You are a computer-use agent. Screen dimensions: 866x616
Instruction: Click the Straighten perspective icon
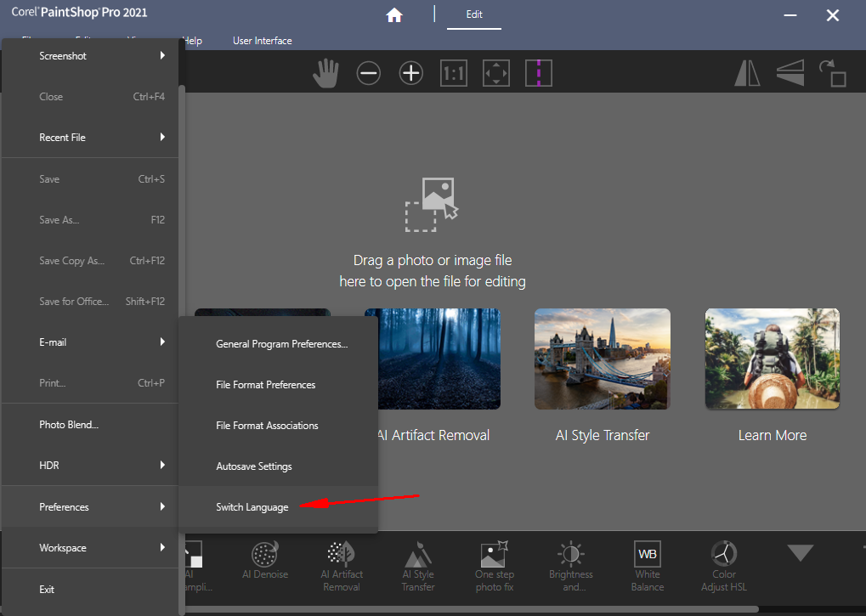click(x=790, y=73)
